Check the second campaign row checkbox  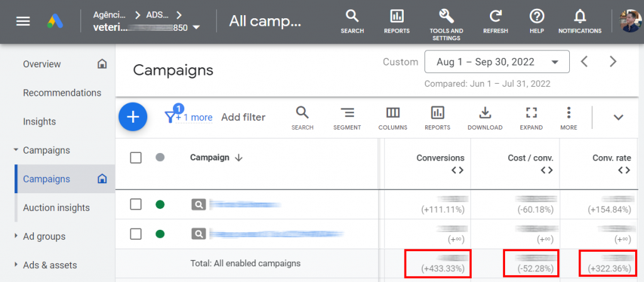(x=136, y=234)
